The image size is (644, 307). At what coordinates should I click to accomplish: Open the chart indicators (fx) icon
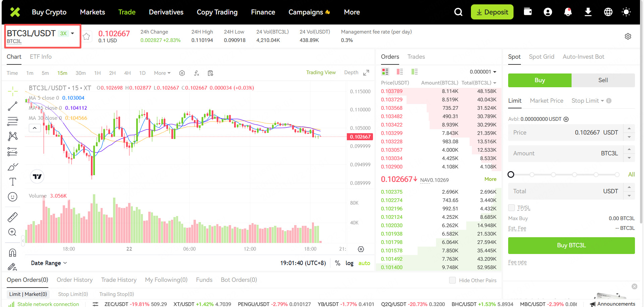coord(197,73)
